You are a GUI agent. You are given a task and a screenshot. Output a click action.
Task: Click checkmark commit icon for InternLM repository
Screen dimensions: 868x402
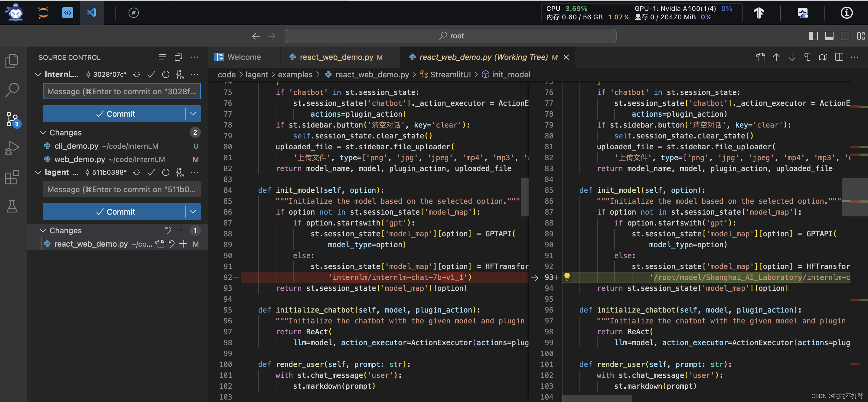pos(151,74)
